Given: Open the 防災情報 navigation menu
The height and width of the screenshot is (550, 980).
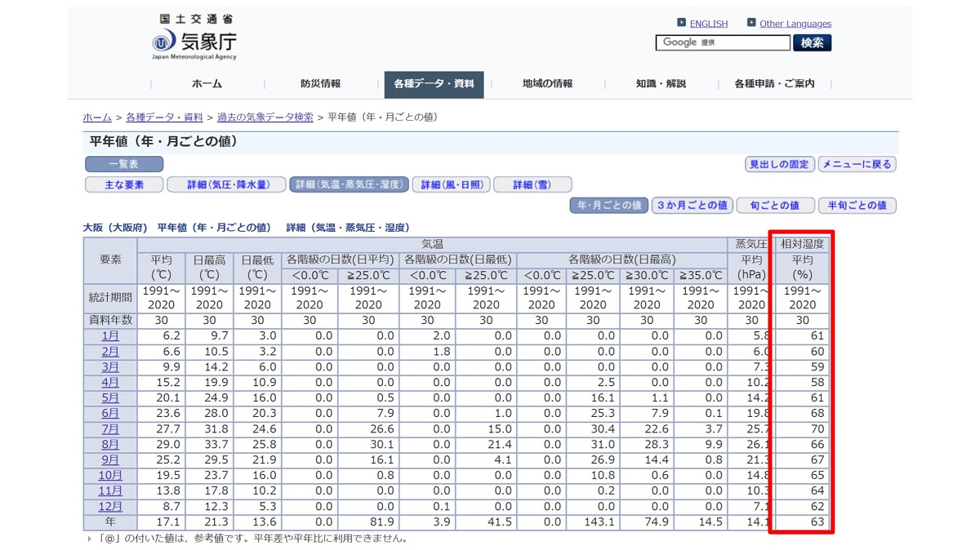Looking at the screenshot, I should (320, 83).
